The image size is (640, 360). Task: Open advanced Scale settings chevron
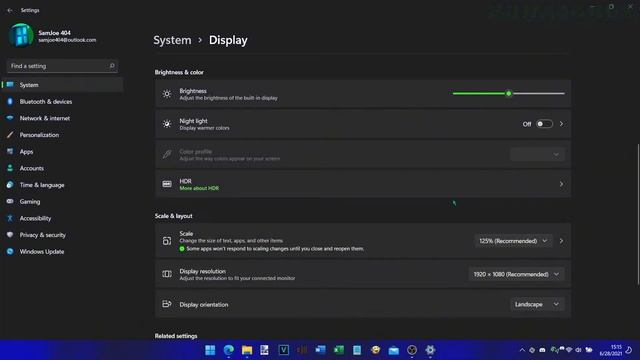tap(562, 241)
